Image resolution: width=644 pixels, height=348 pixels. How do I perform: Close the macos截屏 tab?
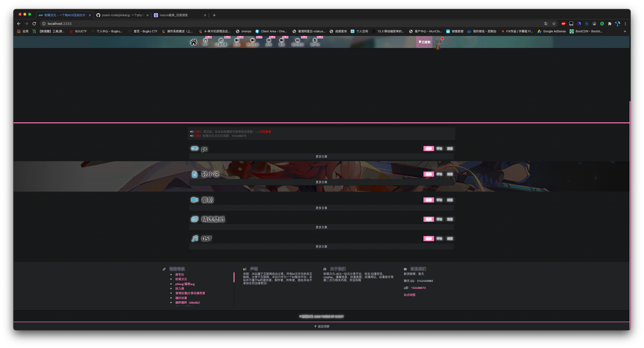click(x=205, y=15)
